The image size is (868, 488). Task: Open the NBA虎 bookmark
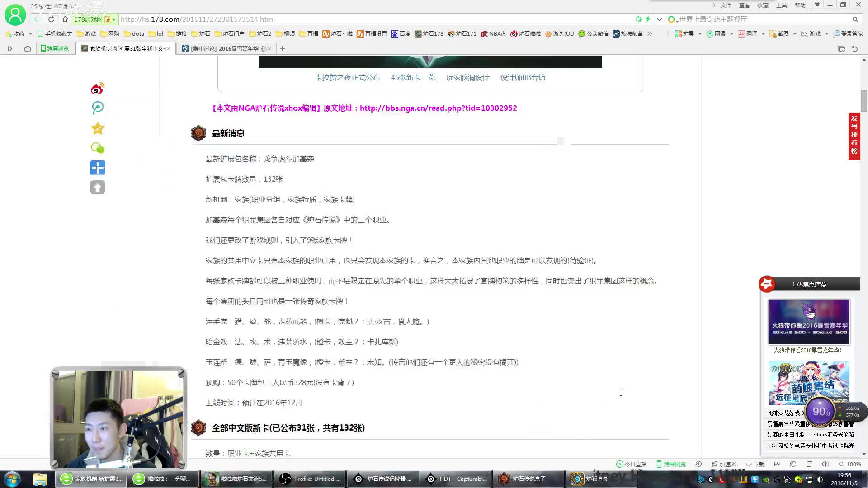[x=493, y=33]
